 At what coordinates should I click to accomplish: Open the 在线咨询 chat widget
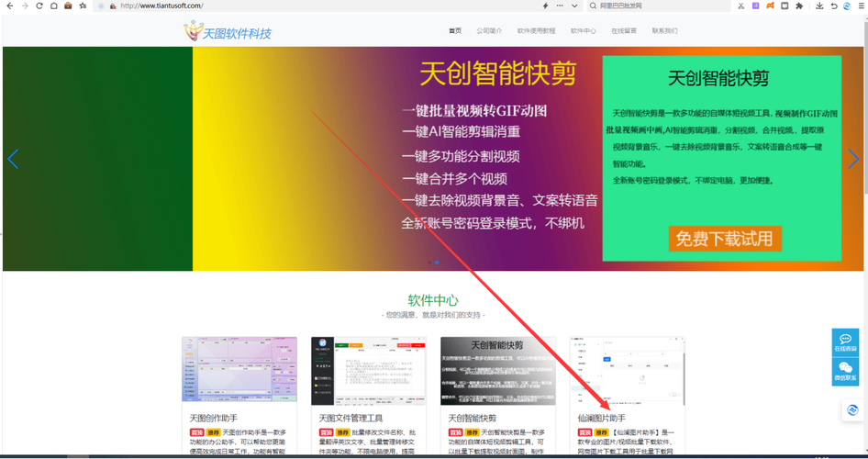[x=845, y=342]
